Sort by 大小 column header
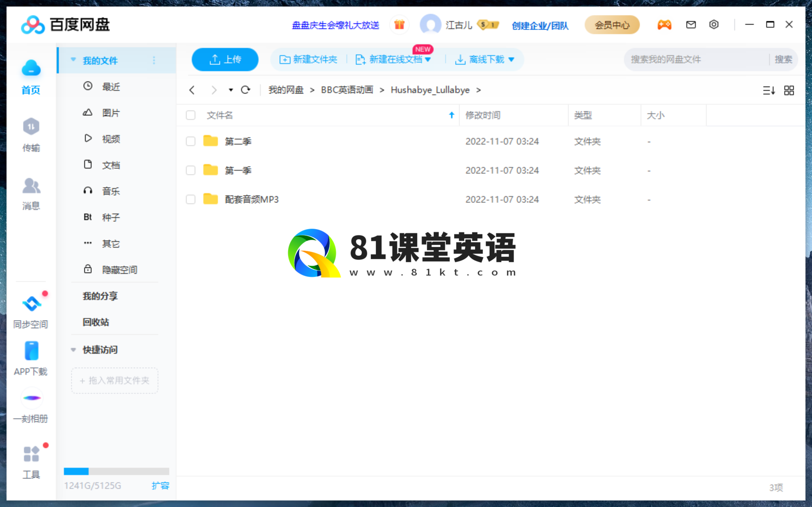Image resolution: width=812 pixels, height=507 pixels. tap(656, 115)
